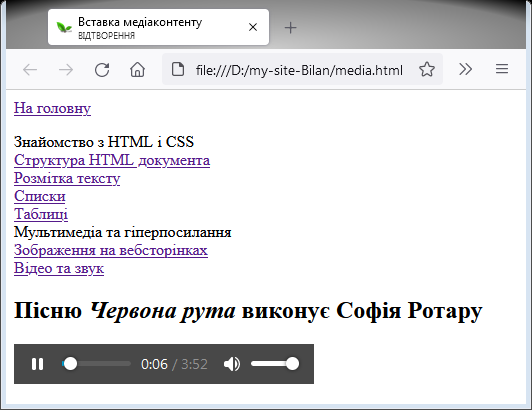
Task: Close the Вставка медіаконтенту tab
Action: (253, 27)
